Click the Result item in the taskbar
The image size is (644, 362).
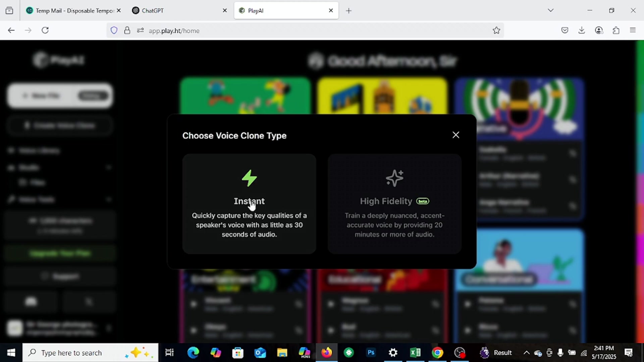click(496, 353)
